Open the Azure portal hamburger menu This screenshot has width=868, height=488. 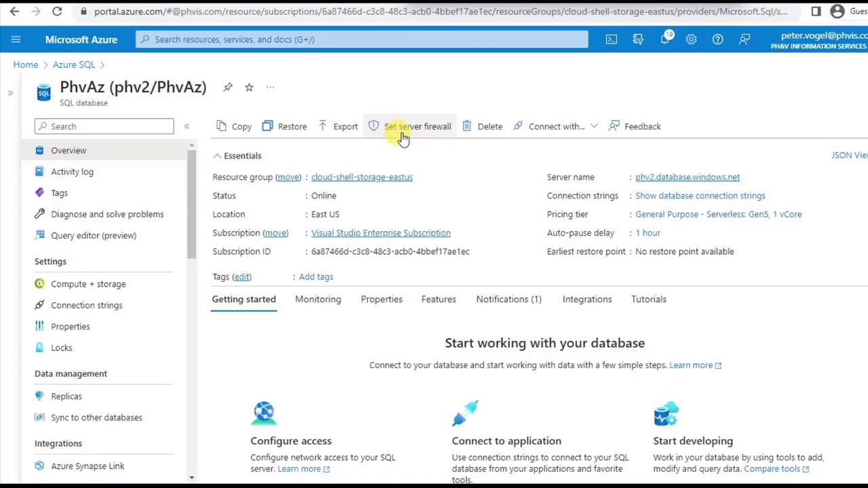coord(16,39)
